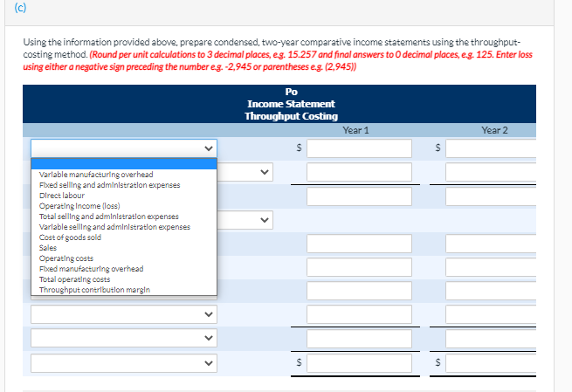
Task: Click the third-row Year 2 amount field
Action: (491, 196)
